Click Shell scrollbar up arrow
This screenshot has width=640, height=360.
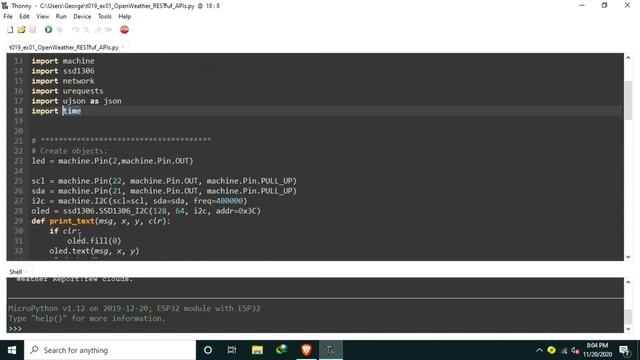(628, 282)
